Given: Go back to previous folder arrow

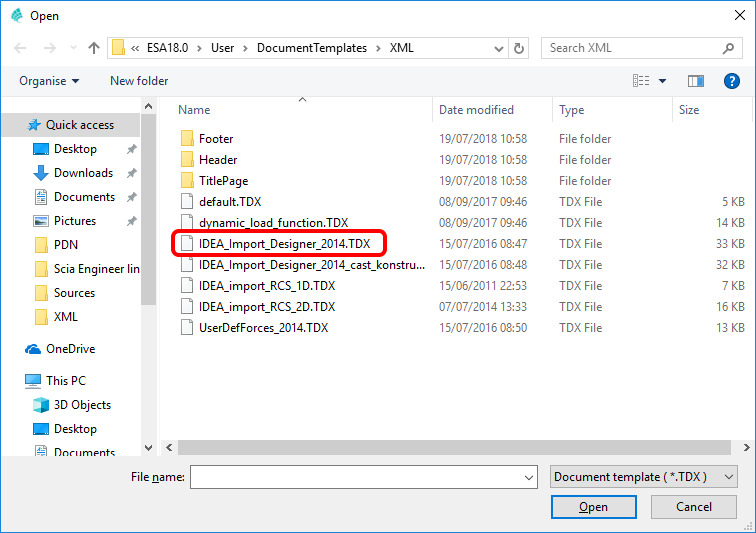Looking at the screenshot, I should click(20, 48).
